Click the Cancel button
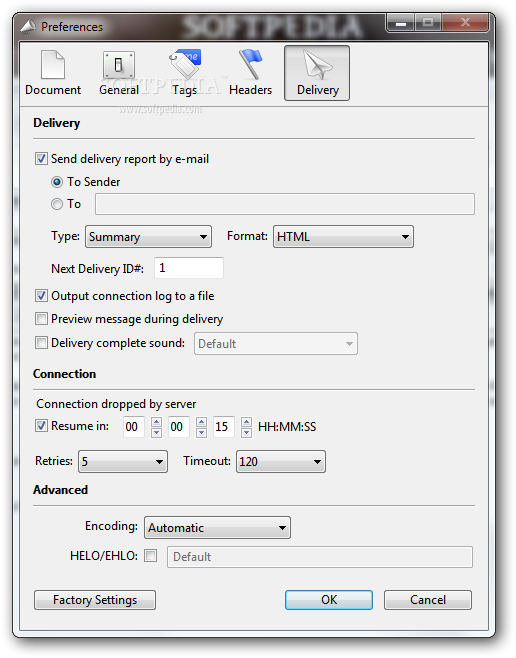The width and height of the screenshot is (516, 658). click(x=428, y=600)
